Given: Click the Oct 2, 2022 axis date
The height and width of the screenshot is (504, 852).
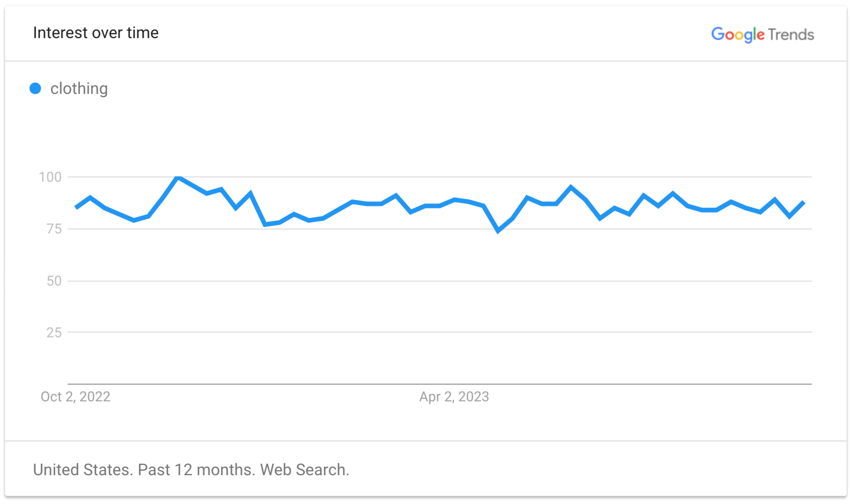Looking at the screenshot, I should click(x=76, y=396).
